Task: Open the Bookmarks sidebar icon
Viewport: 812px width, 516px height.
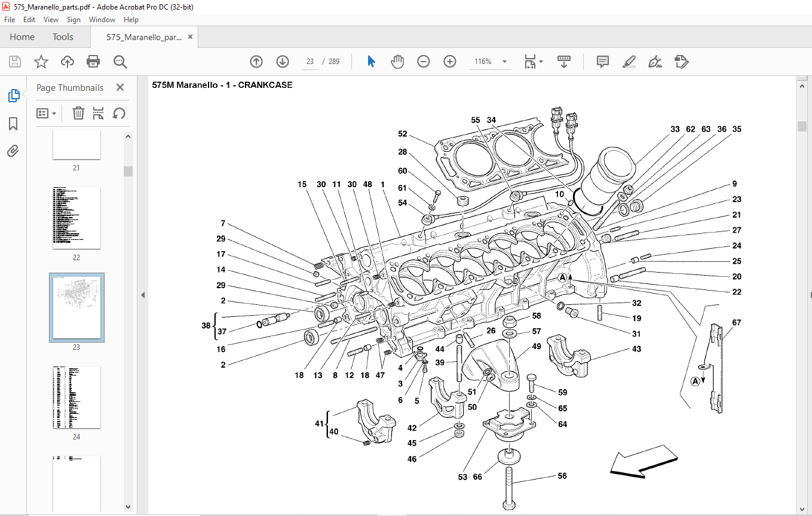Action: tap(13, 124)
